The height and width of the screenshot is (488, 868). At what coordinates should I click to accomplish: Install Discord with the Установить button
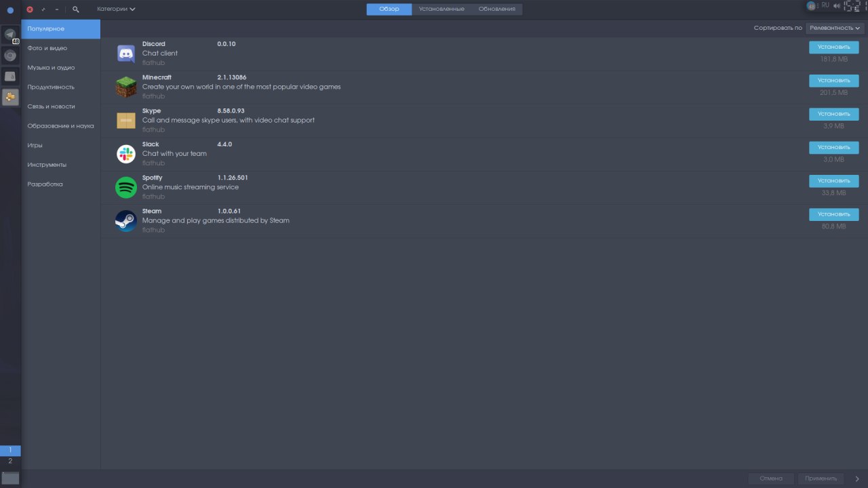pos(833,47)
